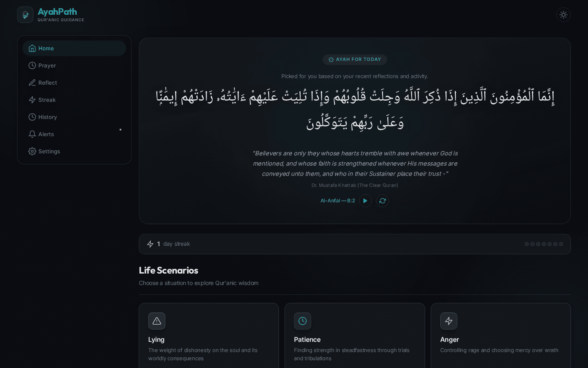The width and height of the screenshot is (588, 368).
Task: Click "Choose a situation to explore Qur'anic wisdom"
Action: [x=198, y=283]
